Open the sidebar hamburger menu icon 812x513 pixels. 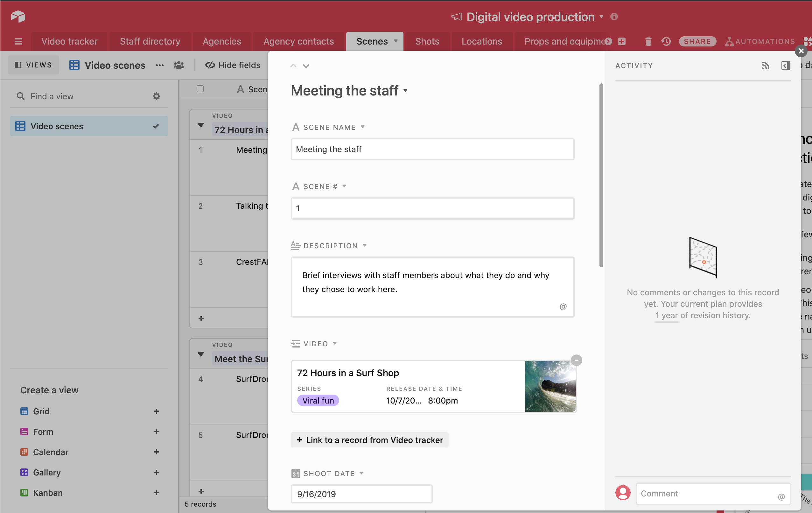click(18, 41)
